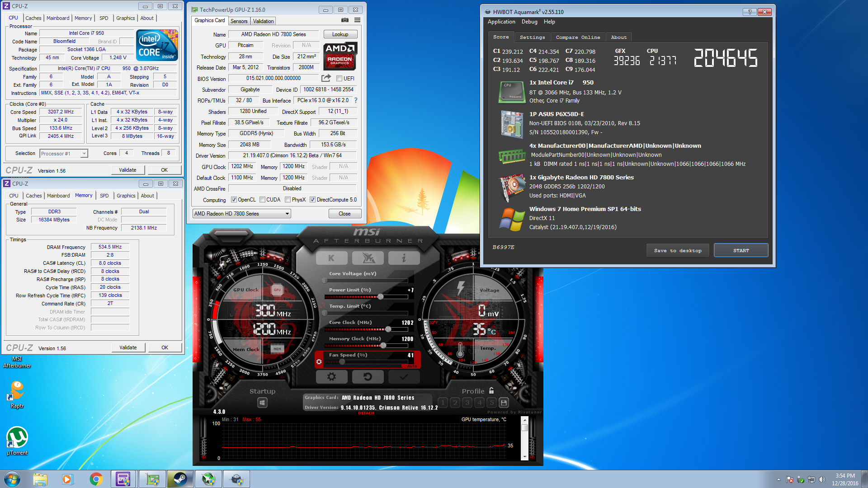
Task: Open the Debug menu in HWBOT Aquamark
Action: tap(529, 22)
